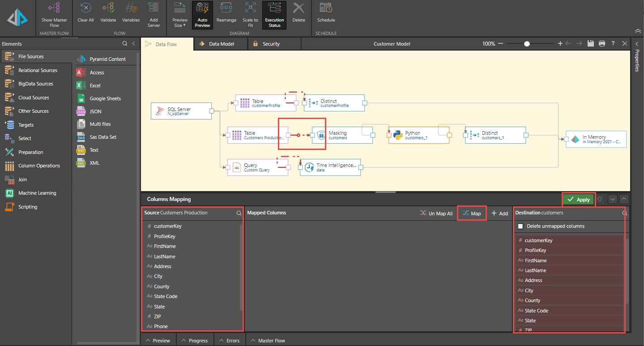Switch to the Data Model tab

[221, 44]
